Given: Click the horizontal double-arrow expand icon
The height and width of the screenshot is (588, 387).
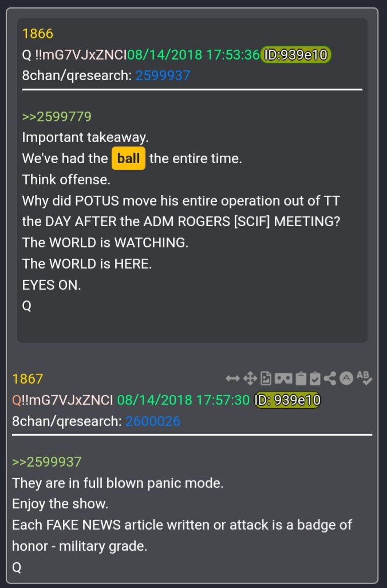Looking at the screenshot, I should click(x=232, y=378).
